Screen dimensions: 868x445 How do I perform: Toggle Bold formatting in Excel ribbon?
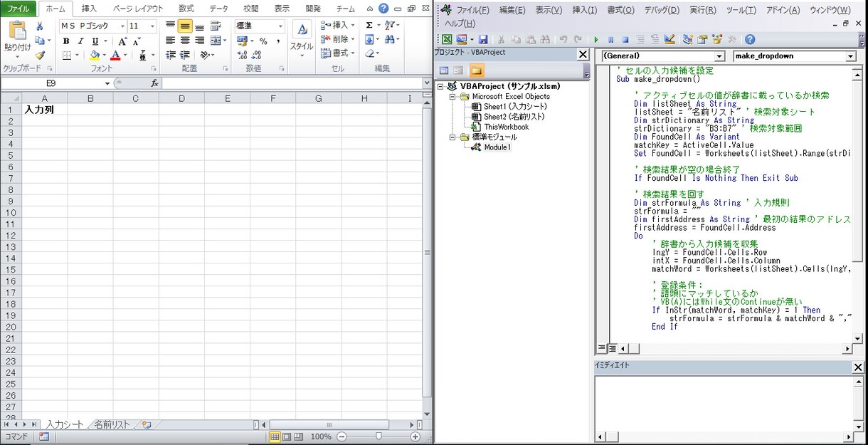click(66, 41)
